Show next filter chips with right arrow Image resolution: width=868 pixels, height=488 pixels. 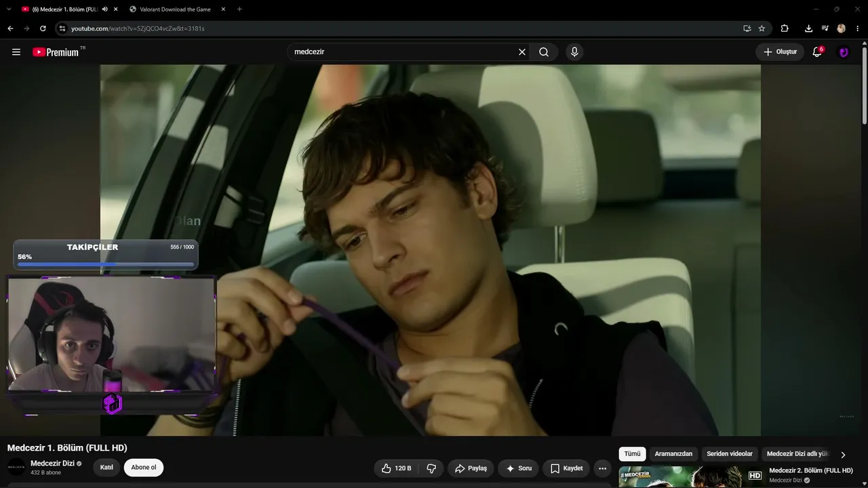(x=843, y=455)
